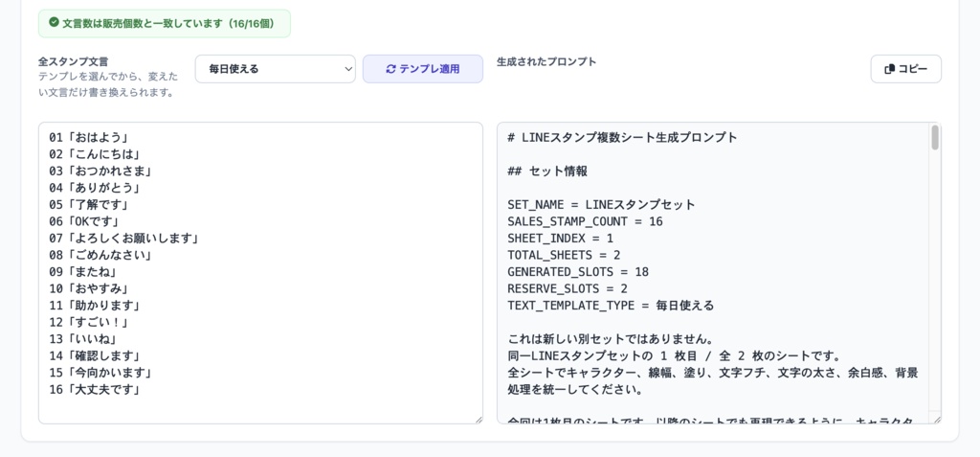Click resize handle of stamp text textarea
The image size is (980, 457).
click(479, 420)
